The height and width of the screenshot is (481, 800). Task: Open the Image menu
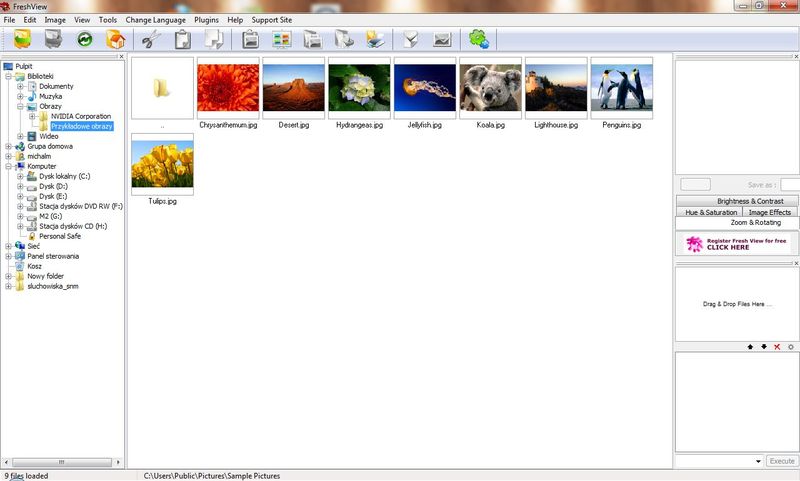tap(55, 20)
